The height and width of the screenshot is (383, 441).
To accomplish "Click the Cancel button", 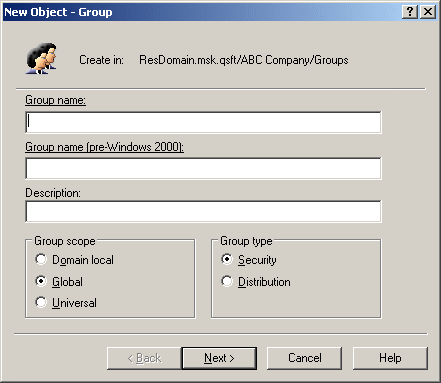I will pos(304,358).
